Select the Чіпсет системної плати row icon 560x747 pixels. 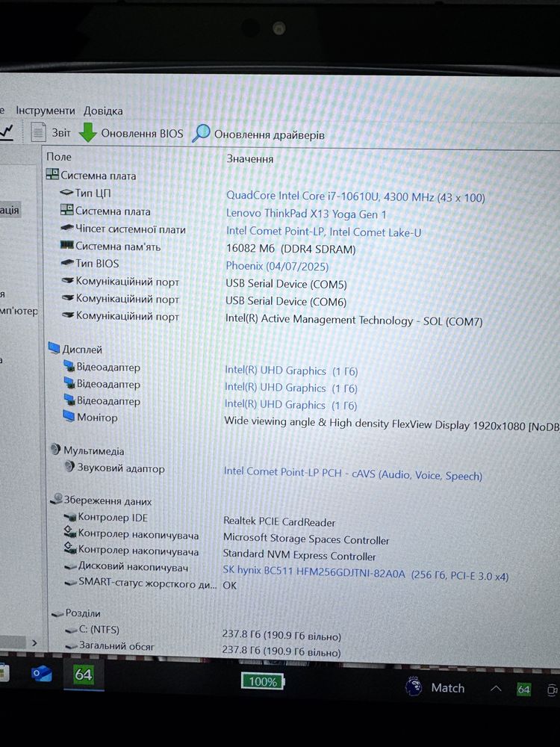click(67, 228)
